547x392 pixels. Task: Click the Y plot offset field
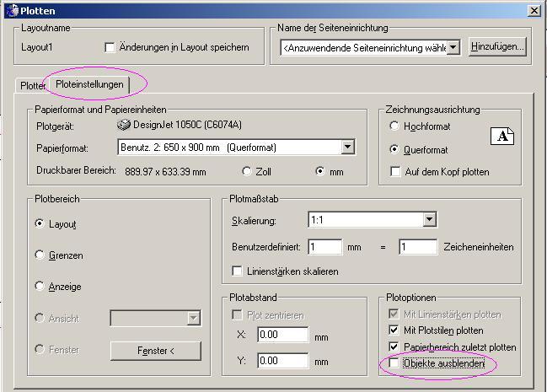283,360
